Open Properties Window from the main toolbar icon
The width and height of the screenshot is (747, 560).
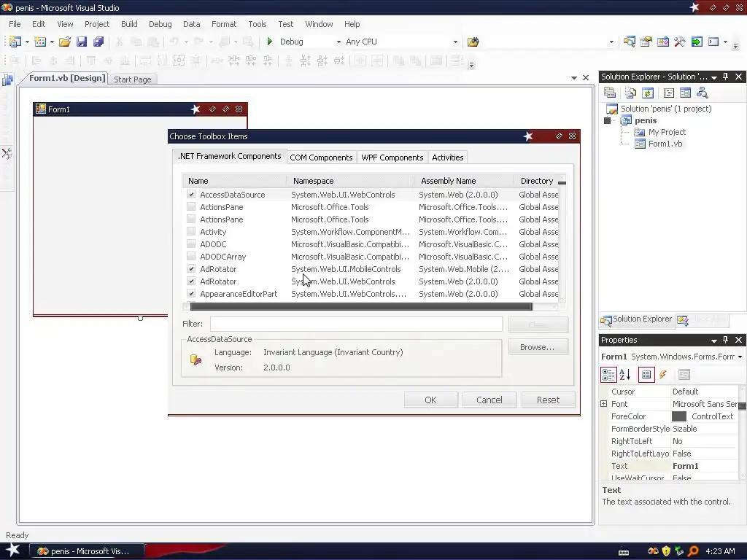pyautogui.click(x=646, y=42)
